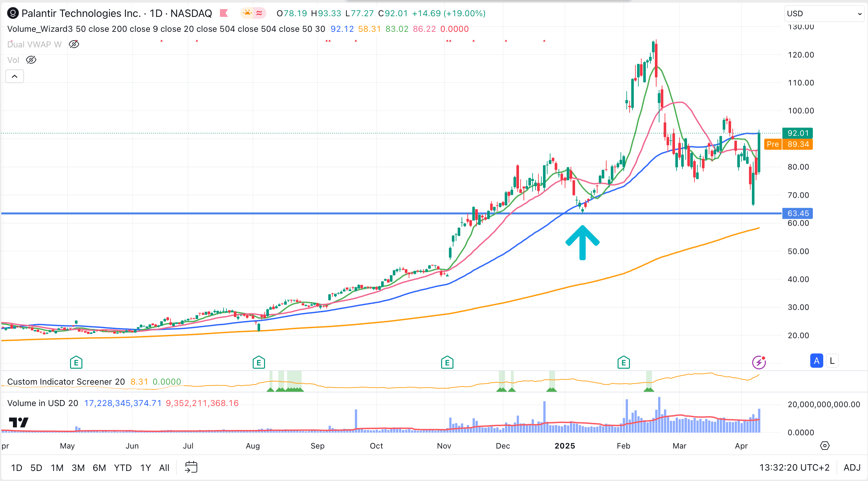Click the Nov label on the time axis
Viewport: 868px width, 481px height.
tap(444, 446)
